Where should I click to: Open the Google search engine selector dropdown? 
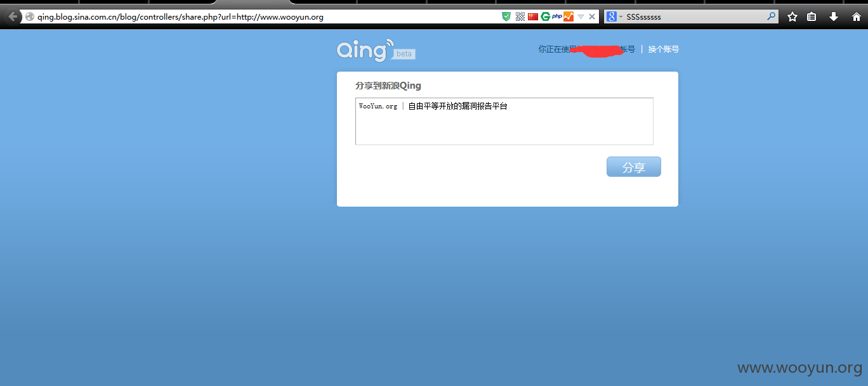pyautogui.click(x=614, y=16)
